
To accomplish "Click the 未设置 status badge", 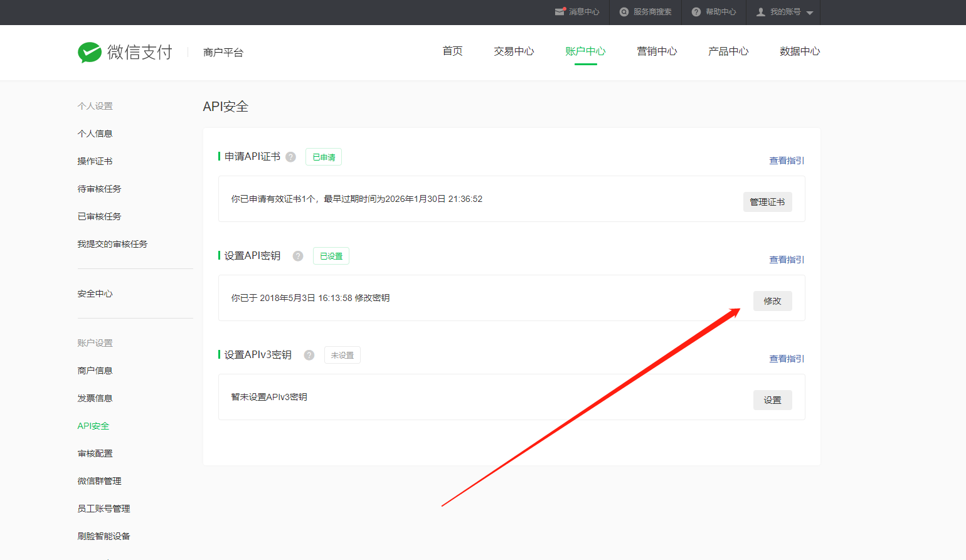I will click(x=342, y=355).
